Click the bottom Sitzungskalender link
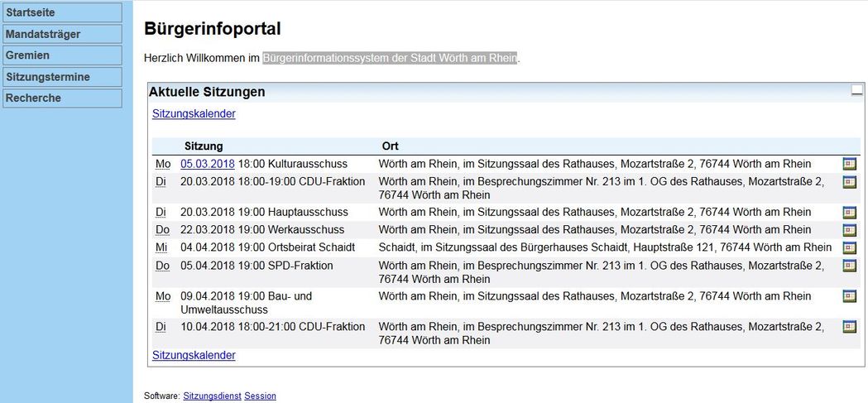The width and height of the screenshot is (868, 403). [194, 355]
